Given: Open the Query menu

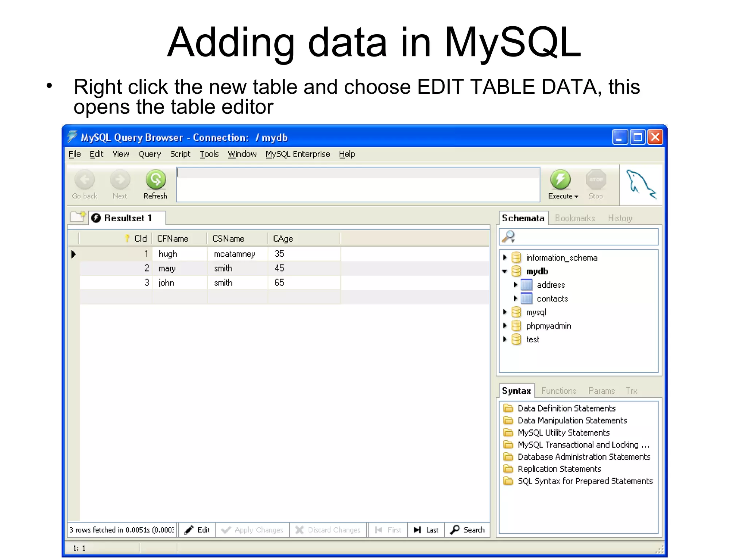Looking at the screenshot, I should 150,154.
